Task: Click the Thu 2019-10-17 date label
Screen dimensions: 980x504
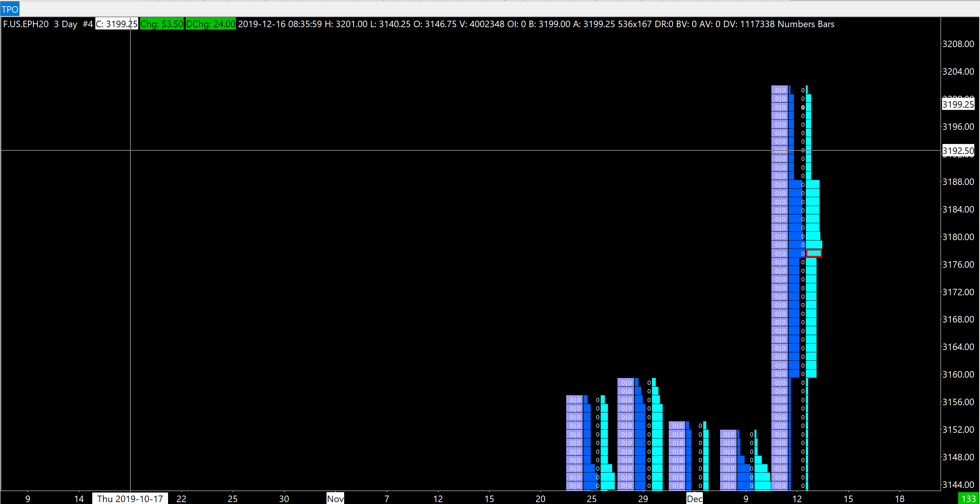Action: point(130,499)
